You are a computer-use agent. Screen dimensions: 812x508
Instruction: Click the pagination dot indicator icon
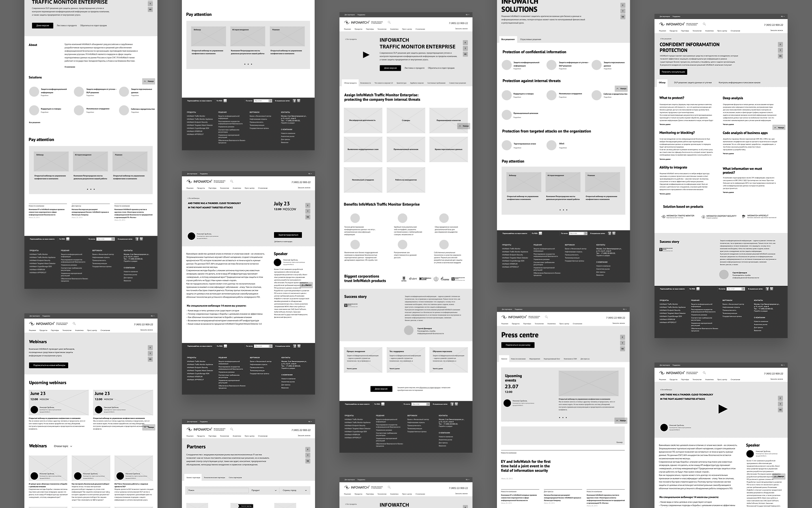[91, 189]
